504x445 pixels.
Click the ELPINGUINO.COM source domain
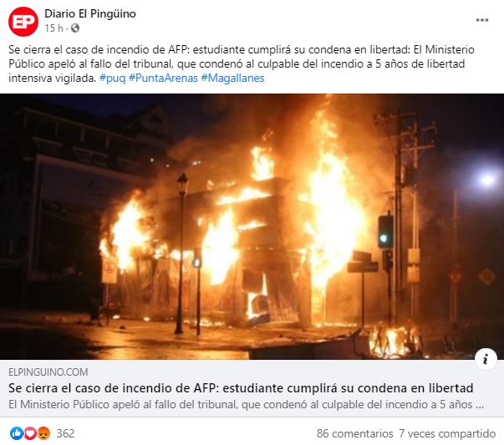pos(48,372)
